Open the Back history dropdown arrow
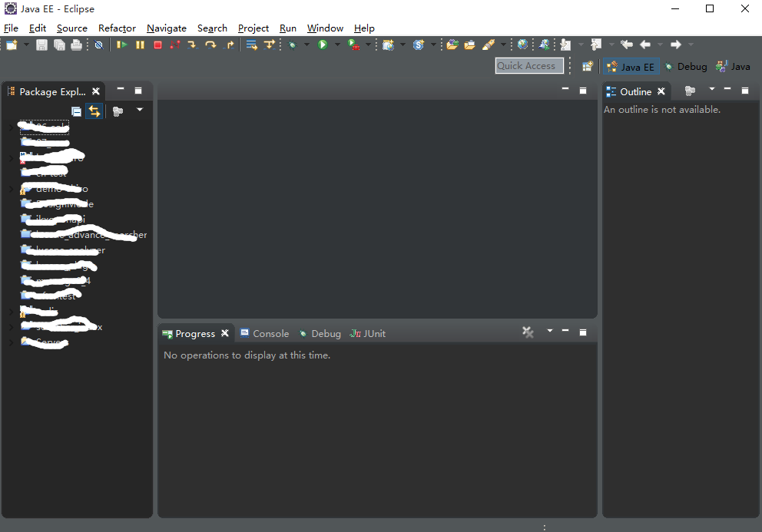Screen dimensions: 762x532 pyautogui.click(x=660, y=45)
